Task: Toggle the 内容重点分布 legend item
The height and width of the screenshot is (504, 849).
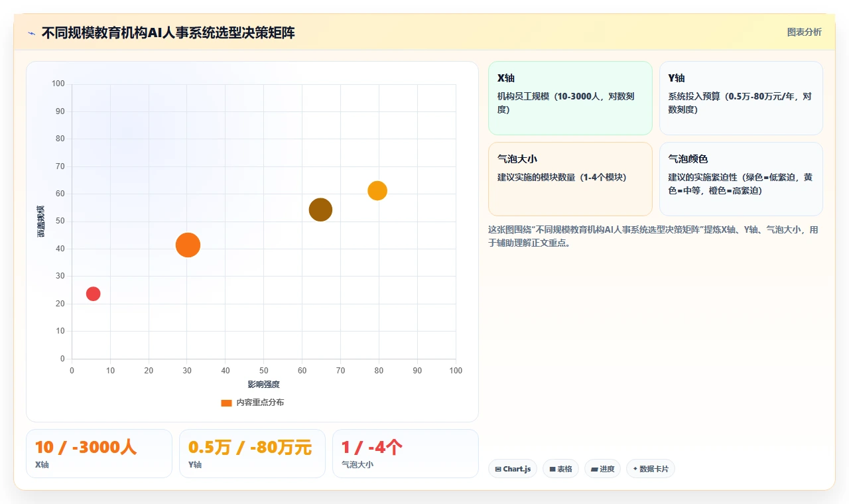Action: point(252,403)
